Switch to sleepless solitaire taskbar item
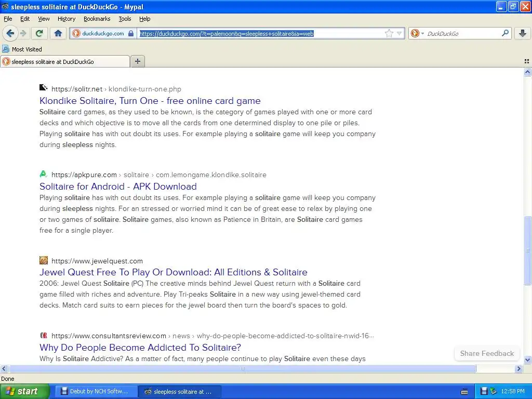This screenshot has width=532, height=399. pos(179,392)
